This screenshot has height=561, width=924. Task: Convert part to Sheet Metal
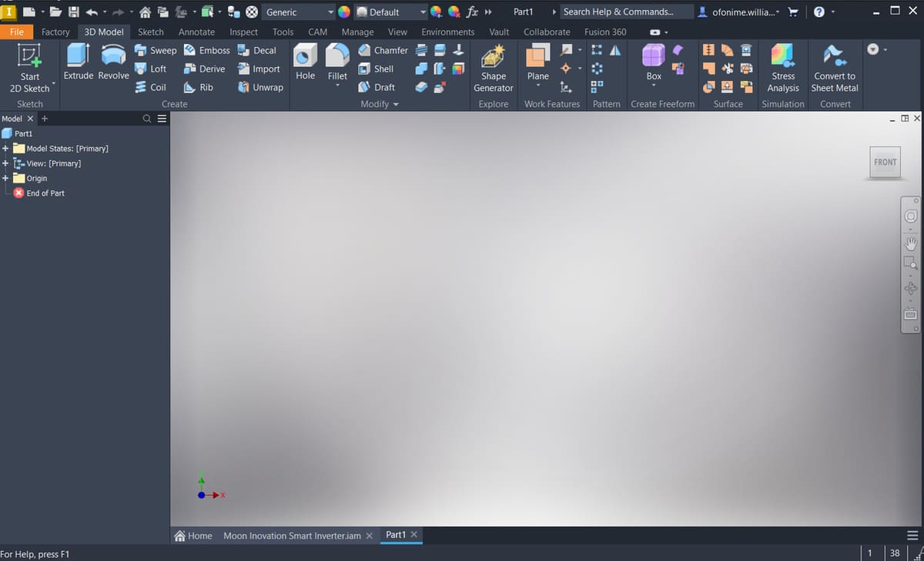[835, 68]
